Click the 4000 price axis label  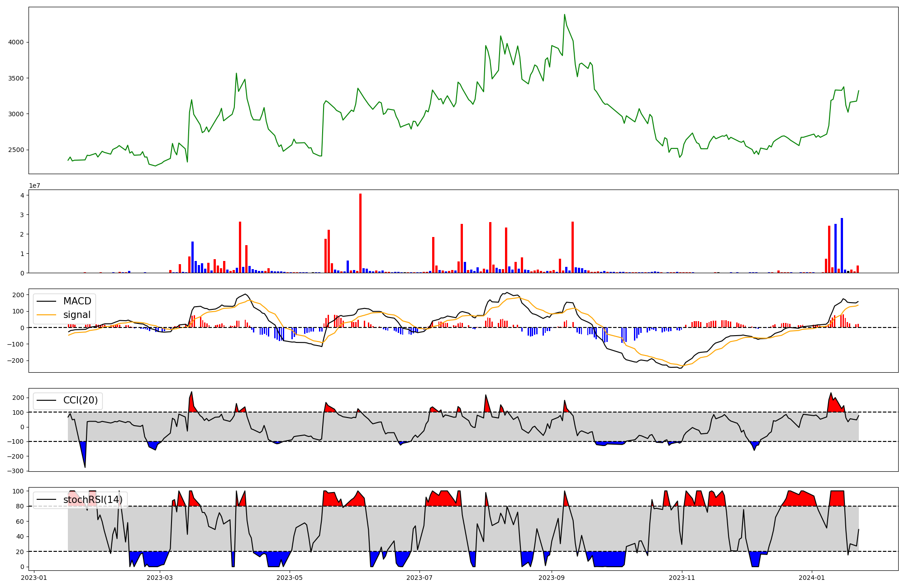[x=16, y=43]
